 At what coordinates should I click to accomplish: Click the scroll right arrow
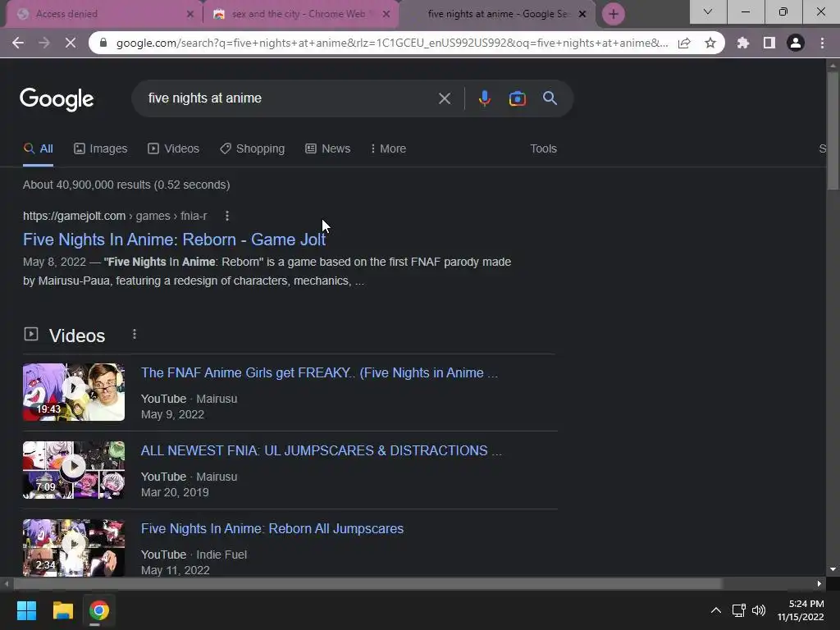tap(819, 583)
